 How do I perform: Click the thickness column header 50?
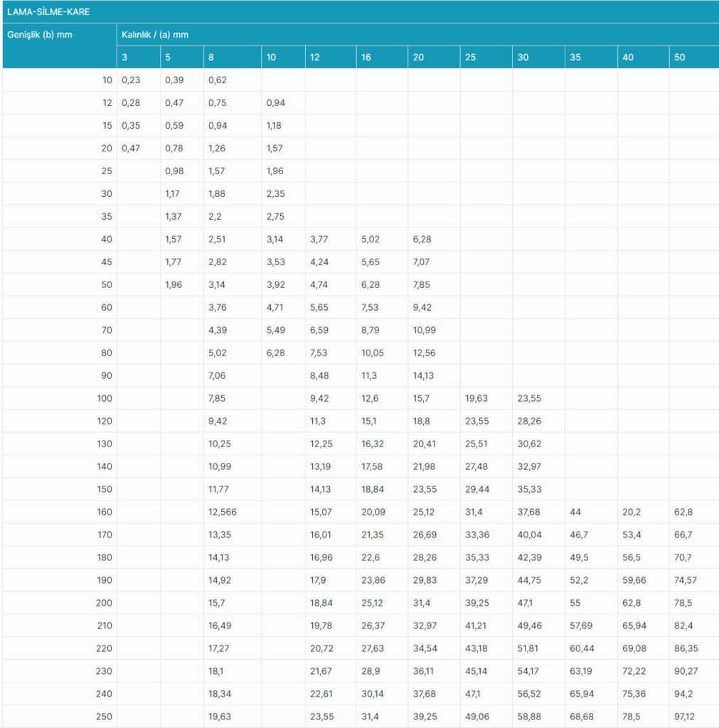point(680,58)
